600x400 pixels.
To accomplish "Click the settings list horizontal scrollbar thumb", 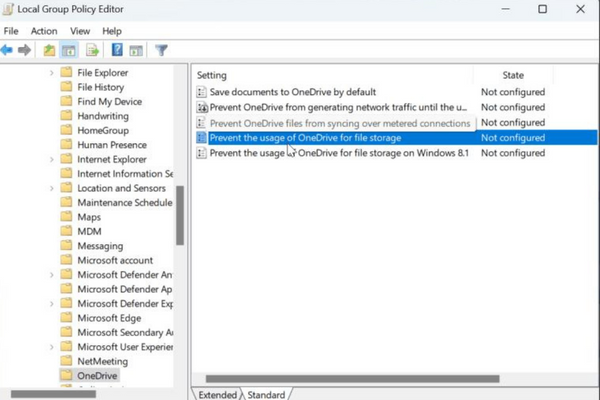I will [x=352, y=379].
